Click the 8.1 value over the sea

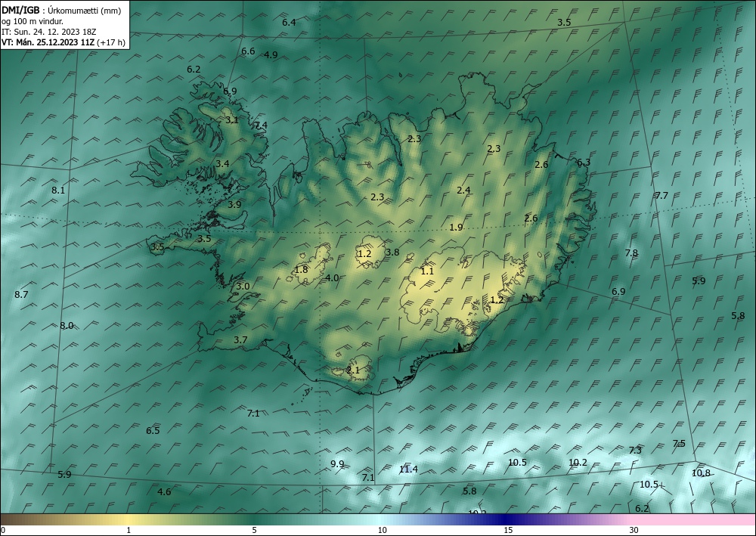[x=58, y=191]
